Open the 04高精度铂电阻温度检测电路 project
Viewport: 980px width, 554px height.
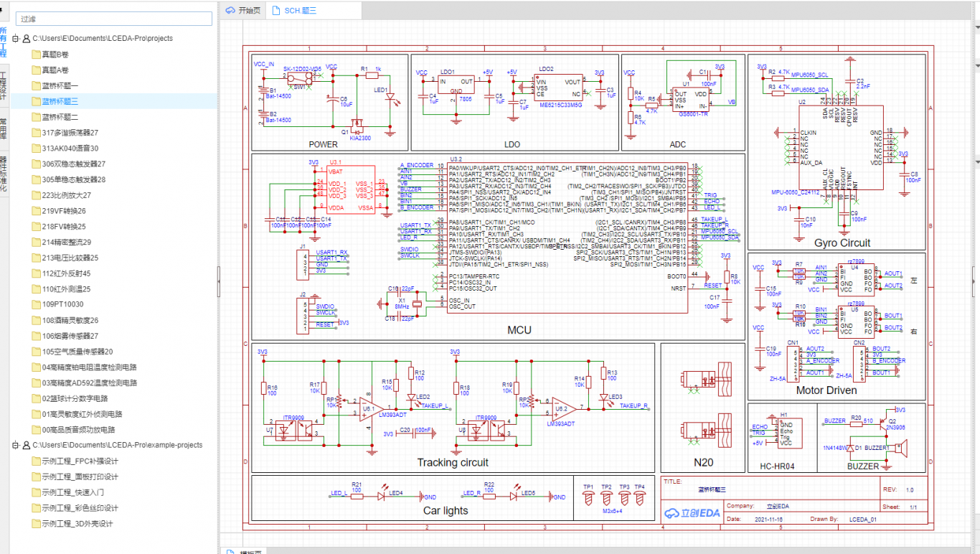pos(85,367)
